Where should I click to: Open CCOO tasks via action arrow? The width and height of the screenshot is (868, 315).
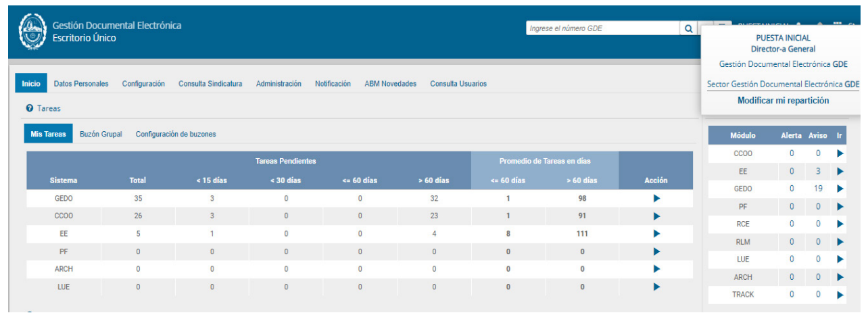tap(656, 216)
